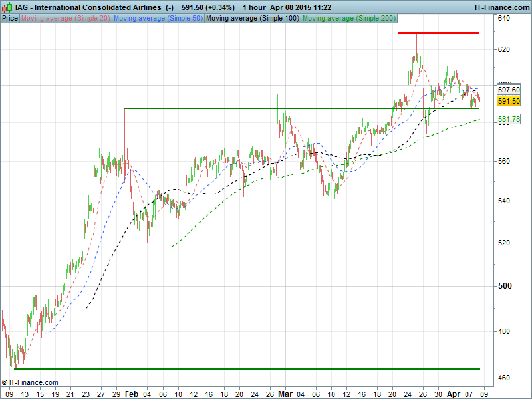Viewport: 532px width, 399px height.
Task: Select the red horizontal resistance line
Action: [x=438, y=33]
